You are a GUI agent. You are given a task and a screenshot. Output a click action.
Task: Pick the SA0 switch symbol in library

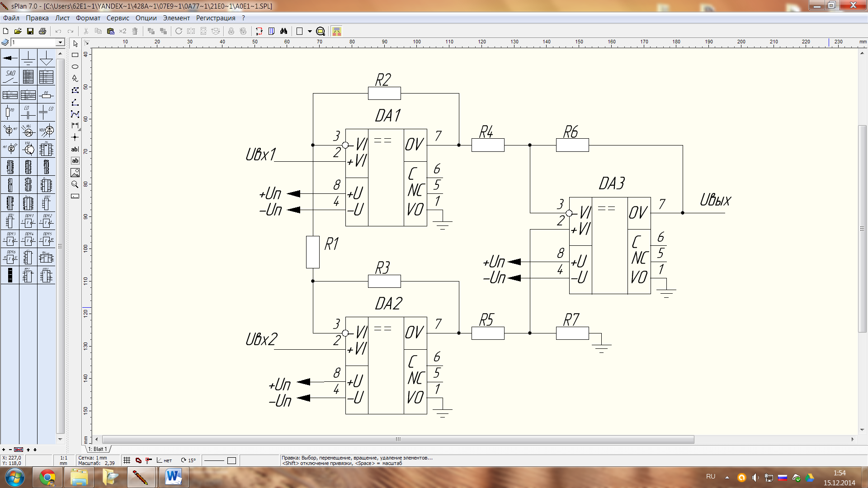[x=10, y=76]
